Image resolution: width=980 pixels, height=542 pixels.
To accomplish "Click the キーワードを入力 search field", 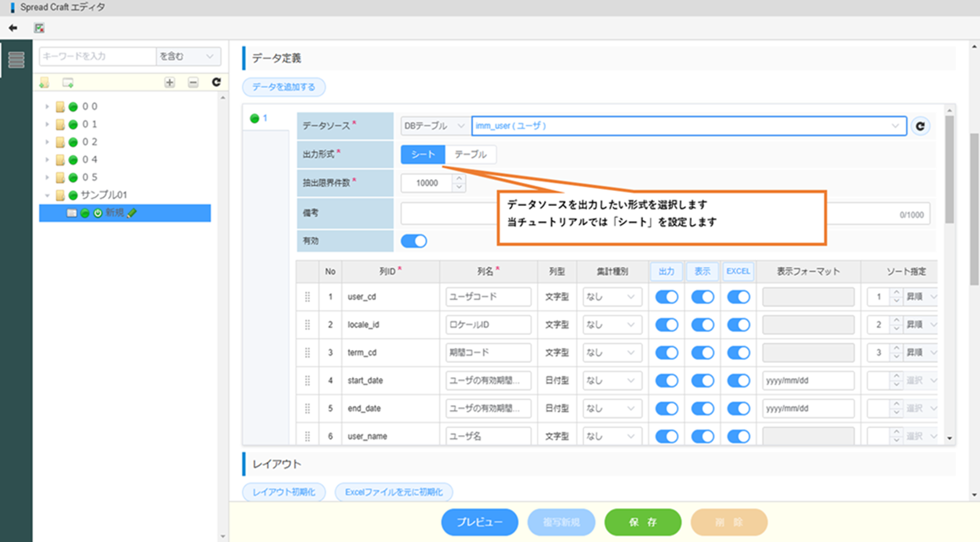I will [x=97, y=56].
